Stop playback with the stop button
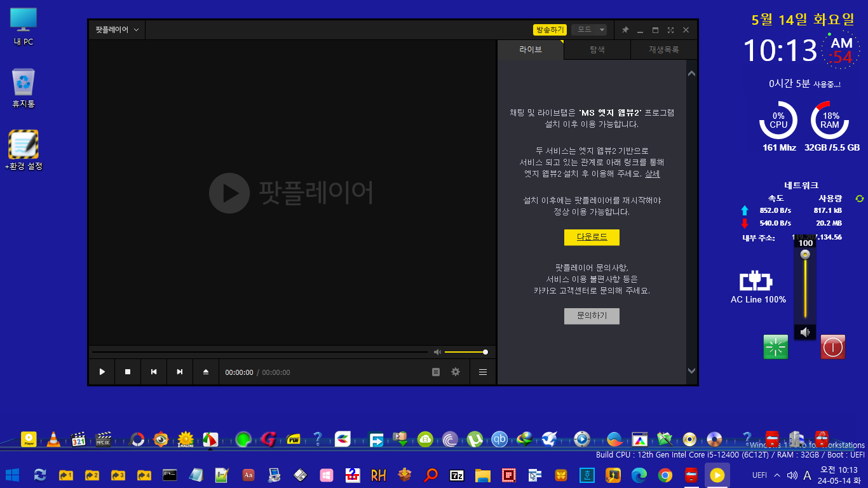This screenshot has height=488, width=868. (x=128, y=372)
